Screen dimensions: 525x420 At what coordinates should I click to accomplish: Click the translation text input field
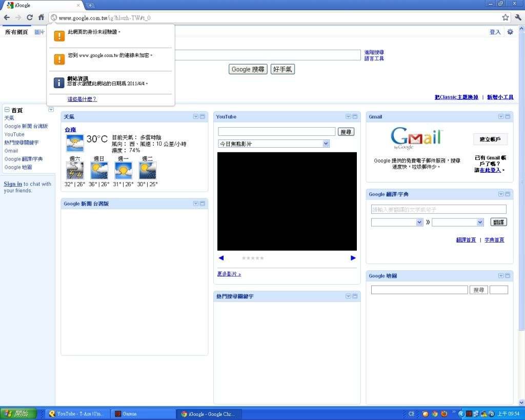[x=439, y=209]
